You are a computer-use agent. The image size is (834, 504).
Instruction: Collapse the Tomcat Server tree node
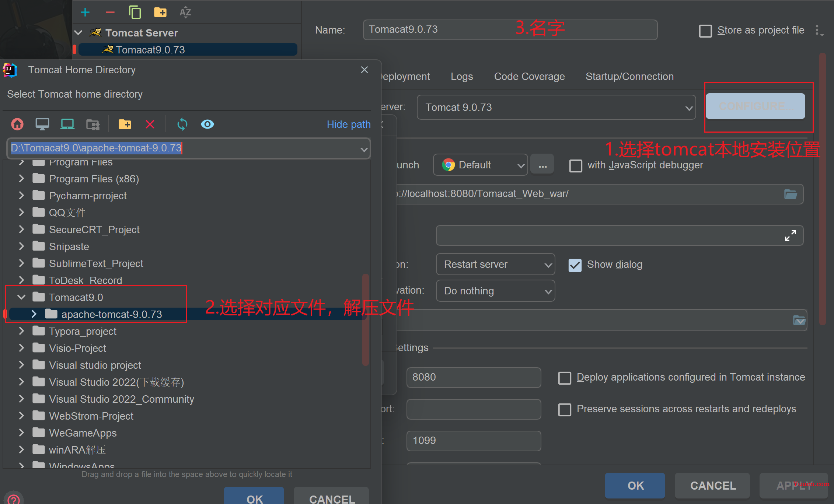(78, 33)
